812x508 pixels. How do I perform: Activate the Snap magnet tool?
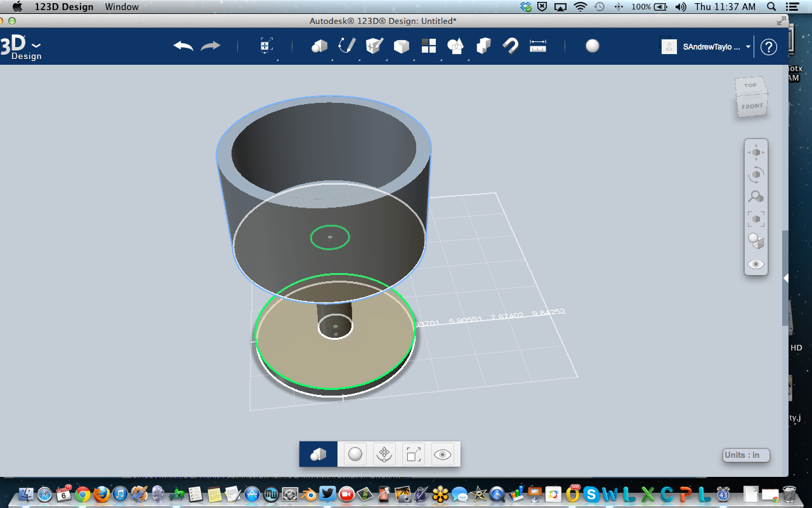(x=511, y=46)
